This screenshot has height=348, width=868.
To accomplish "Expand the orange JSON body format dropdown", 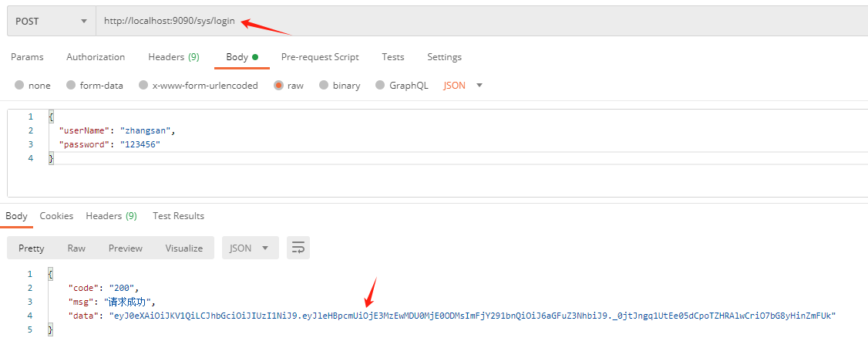I will pyautogui.click(x=463, y=86).
